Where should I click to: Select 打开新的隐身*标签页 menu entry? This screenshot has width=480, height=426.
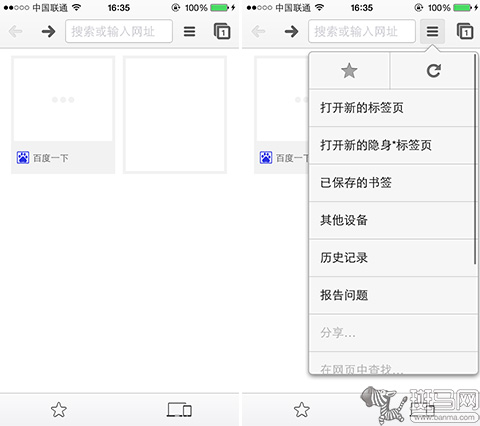coord(392,145)
